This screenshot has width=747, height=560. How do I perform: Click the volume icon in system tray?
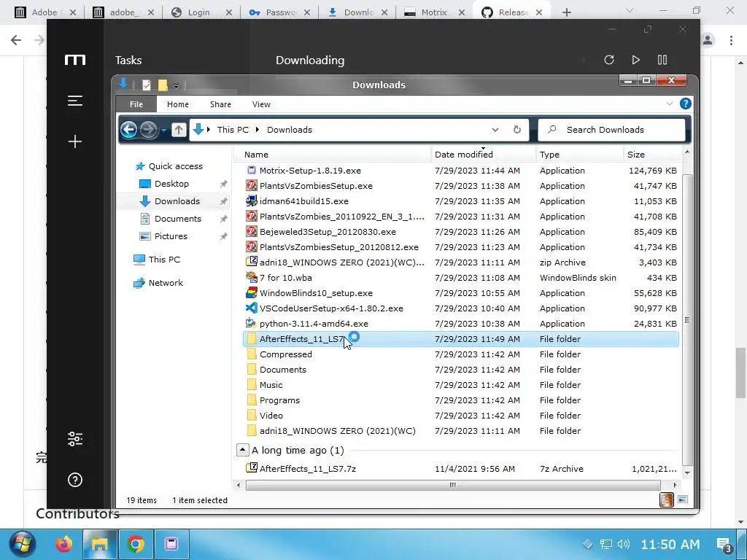click(623, 544)
